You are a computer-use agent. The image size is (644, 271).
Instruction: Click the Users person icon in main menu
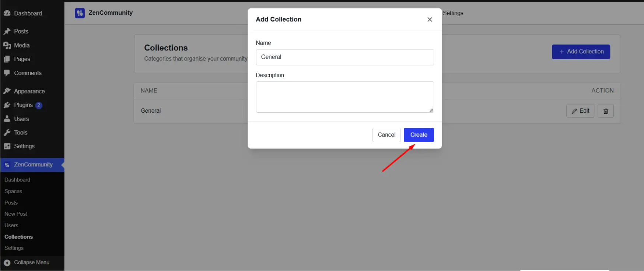7,119
